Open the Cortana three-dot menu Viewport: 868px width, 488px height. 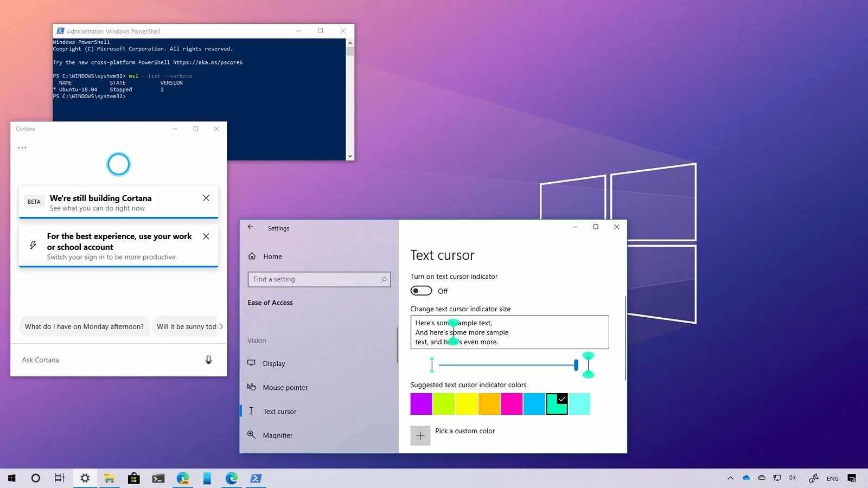[x=22, y=147]
